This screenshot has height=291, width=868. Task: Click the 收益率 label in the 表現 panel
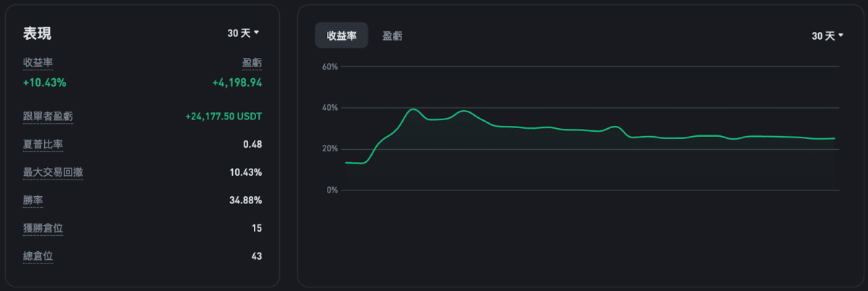pos(38,63)
